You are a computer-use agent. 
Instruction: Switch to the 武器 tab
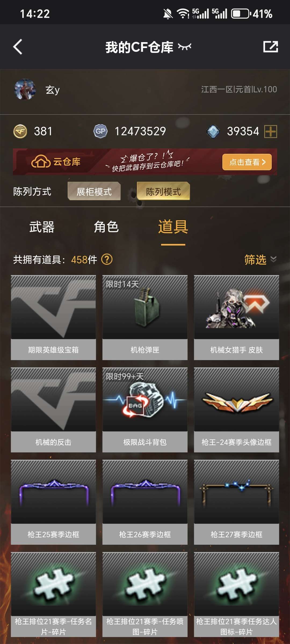42,227
